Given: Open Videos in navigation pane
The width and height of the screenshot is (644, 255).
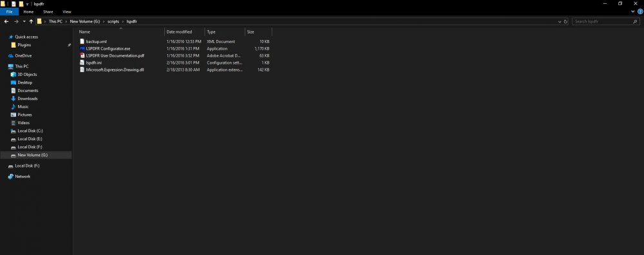Looking at the screenshot, I should click(24, 123).
